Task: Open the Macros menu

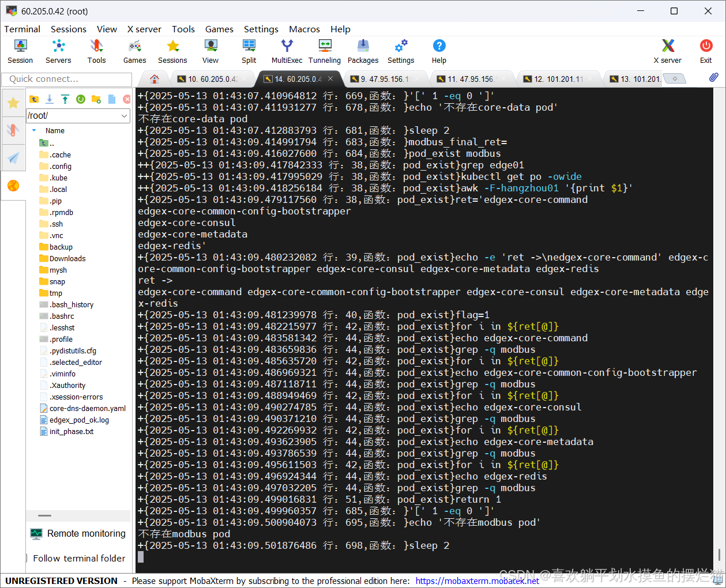Action: pos(304,29)
